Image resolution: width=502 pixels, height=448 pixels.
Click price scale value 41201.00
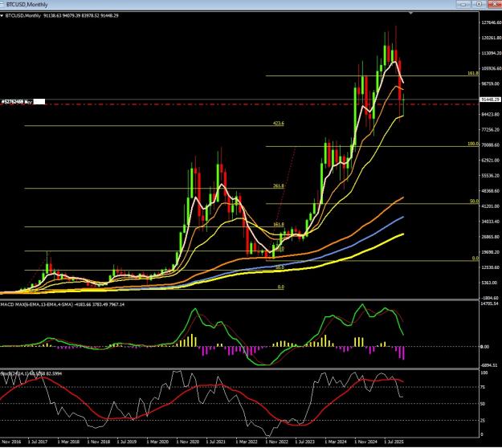pos(491,206)
